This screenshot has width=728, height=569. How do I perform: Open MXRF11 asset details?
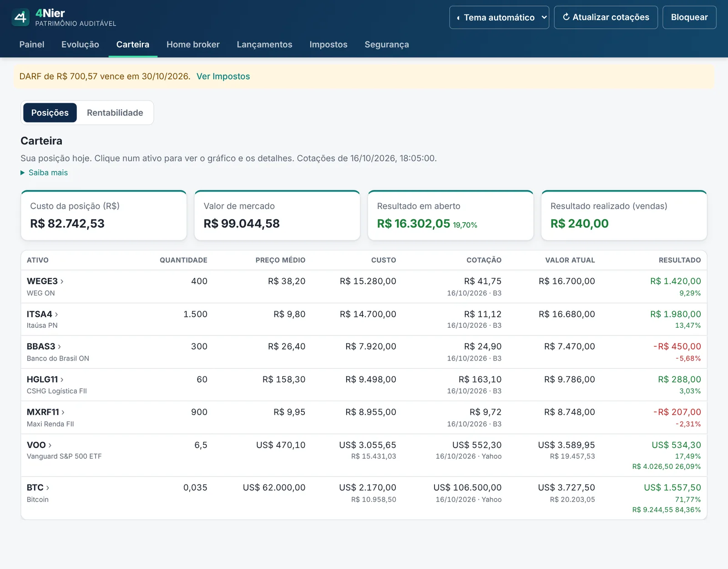(45, 412)
